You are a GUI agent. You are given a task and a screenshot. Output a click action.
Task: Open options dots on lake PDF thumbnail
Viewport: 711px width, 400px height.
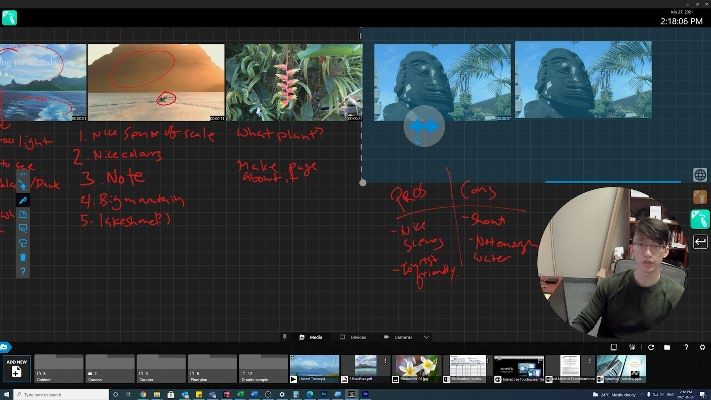point(386,361)
